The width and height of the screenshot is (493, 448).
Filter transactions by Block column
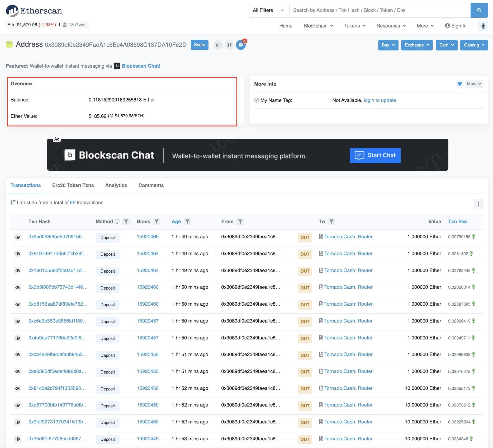click(157, 222)
